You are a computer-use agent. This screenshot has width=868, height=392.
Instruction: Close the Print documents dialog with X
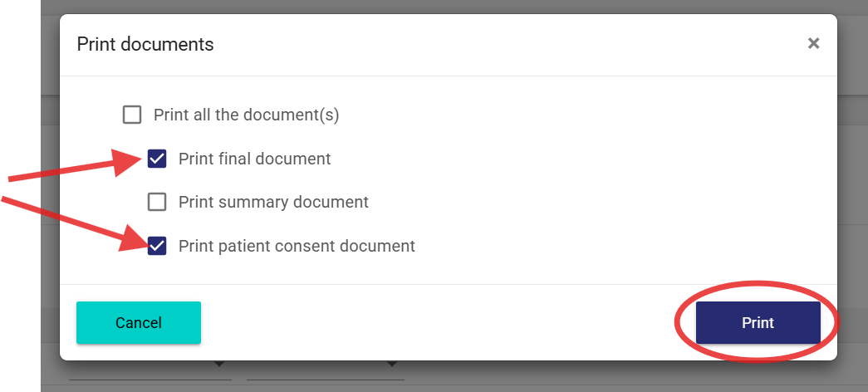(x=813, y=43)
